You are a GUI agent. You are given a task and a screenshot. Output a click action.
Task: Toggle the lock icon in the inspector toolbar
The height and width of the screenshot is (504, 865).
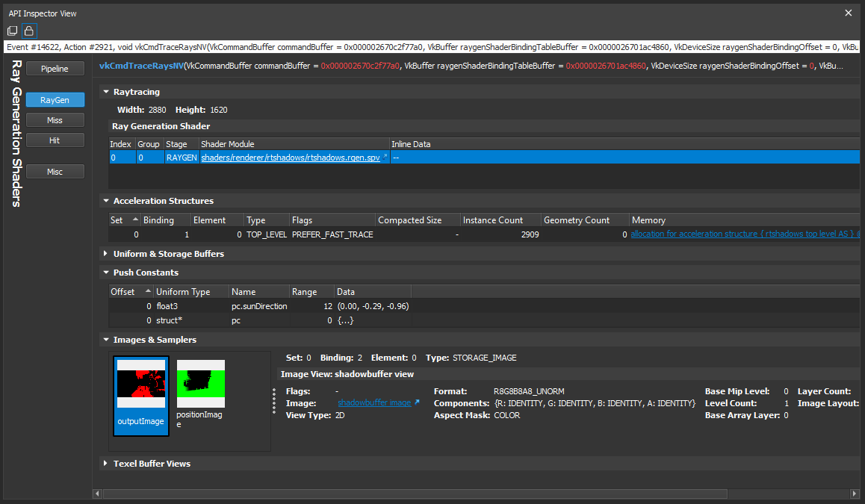pyautogui.click(x=29, y=31)
